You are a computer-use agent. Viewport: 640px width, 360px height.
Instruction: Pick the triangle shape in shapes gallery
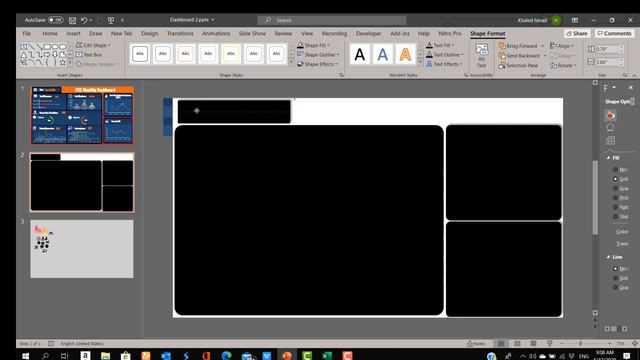click(x=24, y=55)
